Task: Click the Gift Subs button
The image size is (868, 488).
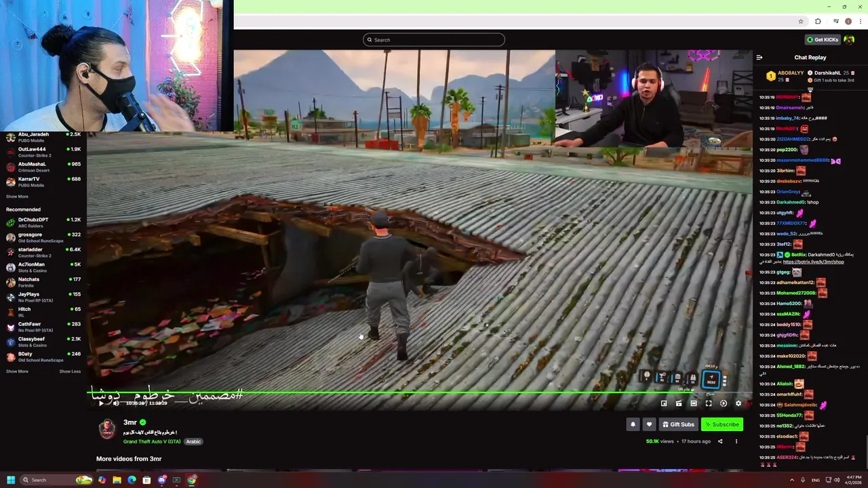Action: (x=678, y=424)
